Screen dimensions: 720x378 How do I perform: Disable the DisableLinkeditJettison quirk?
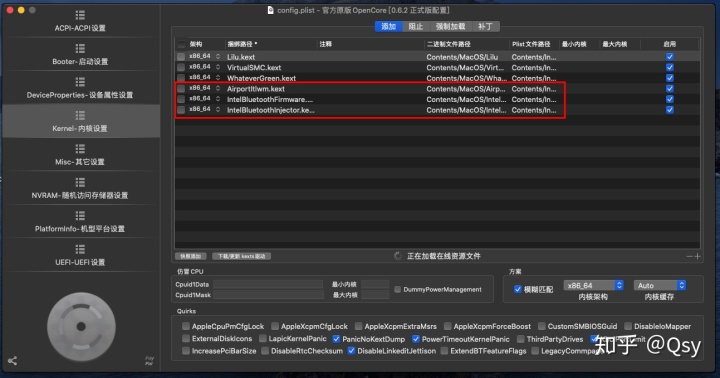[351, 351]
